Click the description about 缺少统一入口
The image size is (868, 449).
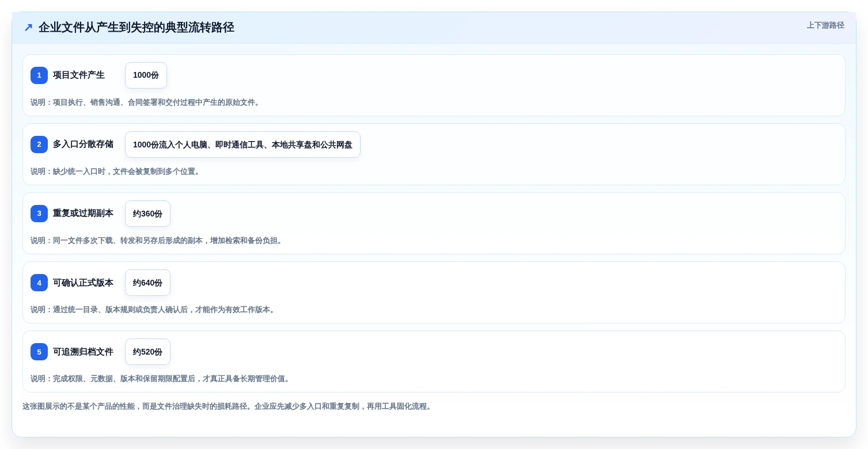click(116, 172)
